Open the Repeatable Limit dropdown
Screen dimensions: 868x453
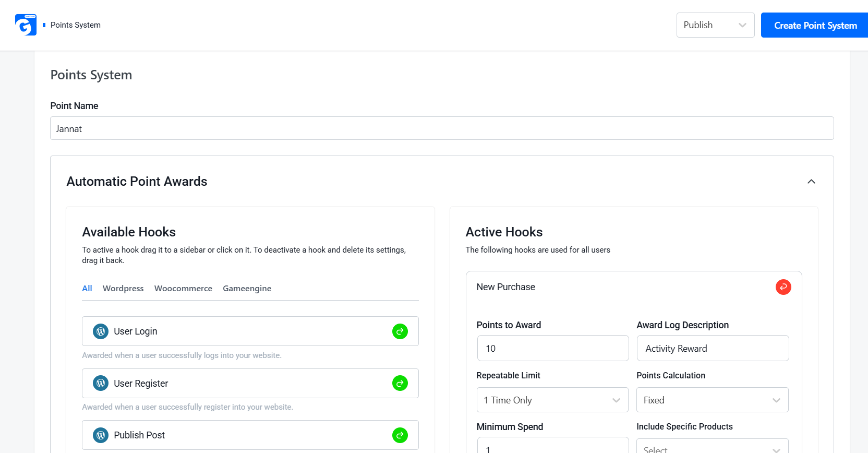click(x=552, y=400)
